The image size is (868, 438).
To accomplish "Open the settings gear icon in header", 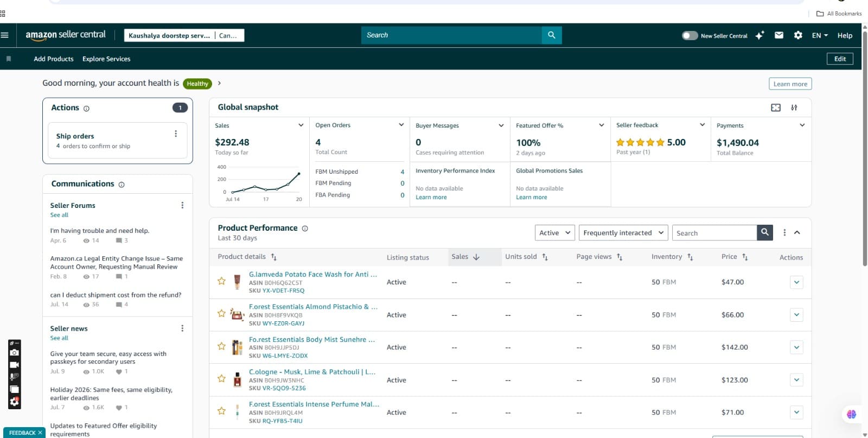I will click(x=798, y=35).
